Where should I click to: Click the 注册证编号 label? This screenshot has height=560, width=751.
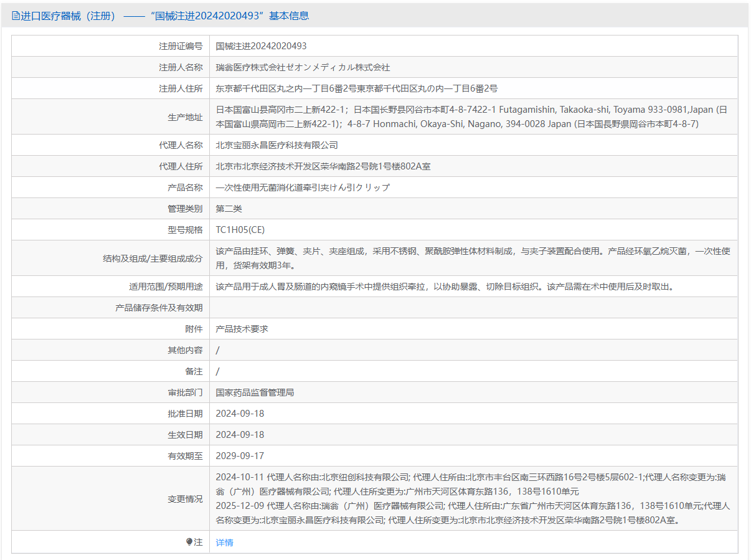(x=181, y=46)
